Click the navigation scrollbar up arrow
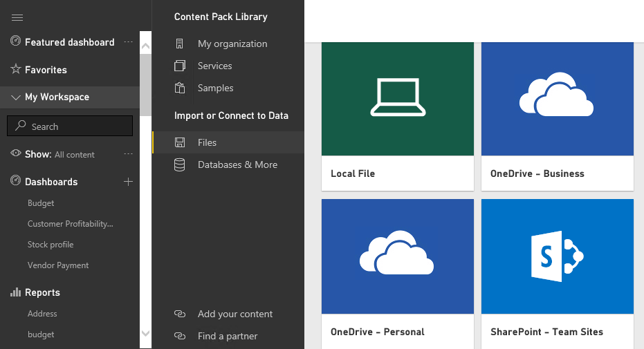644x349 pixels. (x=145, y=46)
